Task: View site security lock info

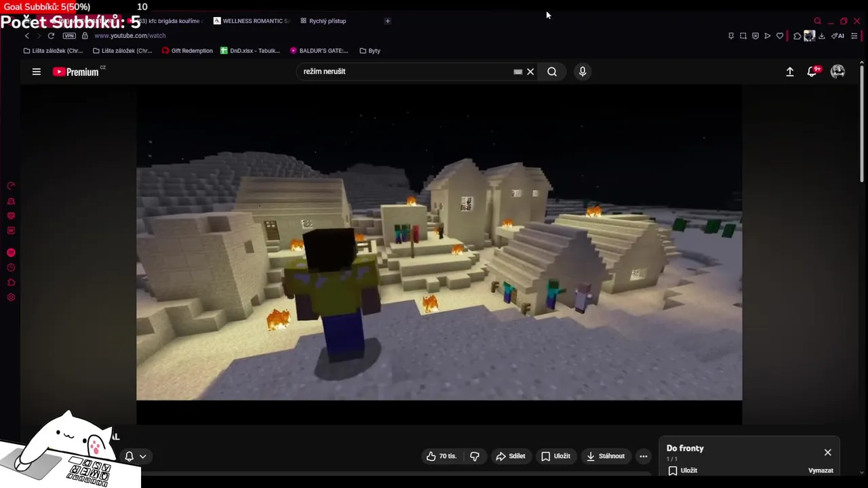Action: pyautogui.click(x=85, y=35)
